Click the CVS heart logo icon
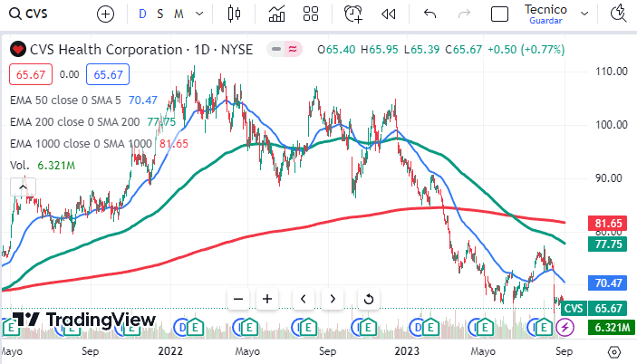Screen dimensions: 637x364 tap(18, 50)
